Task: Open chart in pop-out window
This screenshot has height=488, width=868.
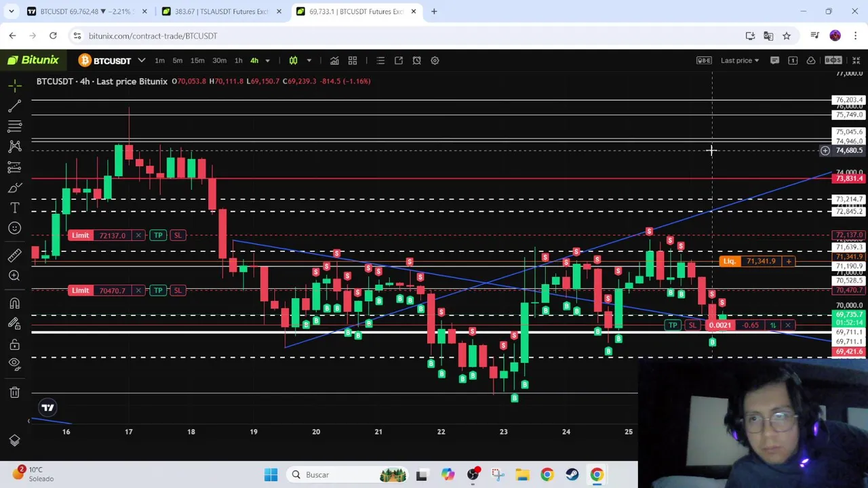Action: pyautogui.click(x=399, y=60)
